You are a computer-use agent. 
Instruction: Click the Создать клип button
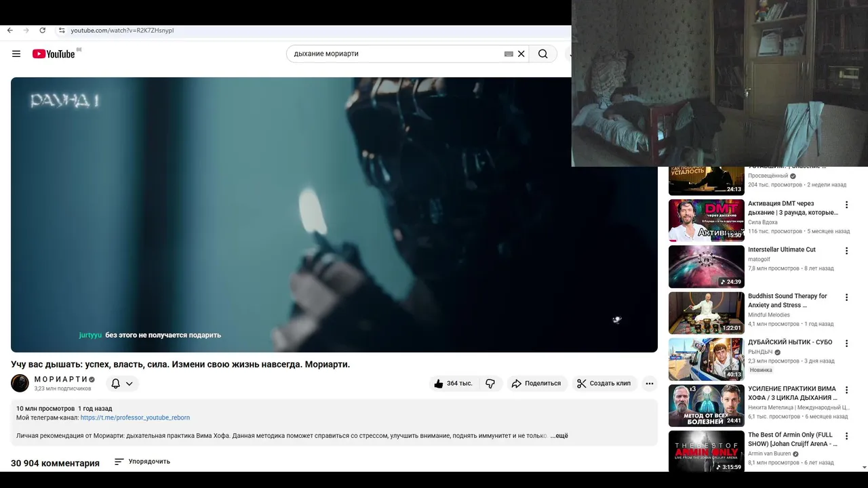(604, 384)
